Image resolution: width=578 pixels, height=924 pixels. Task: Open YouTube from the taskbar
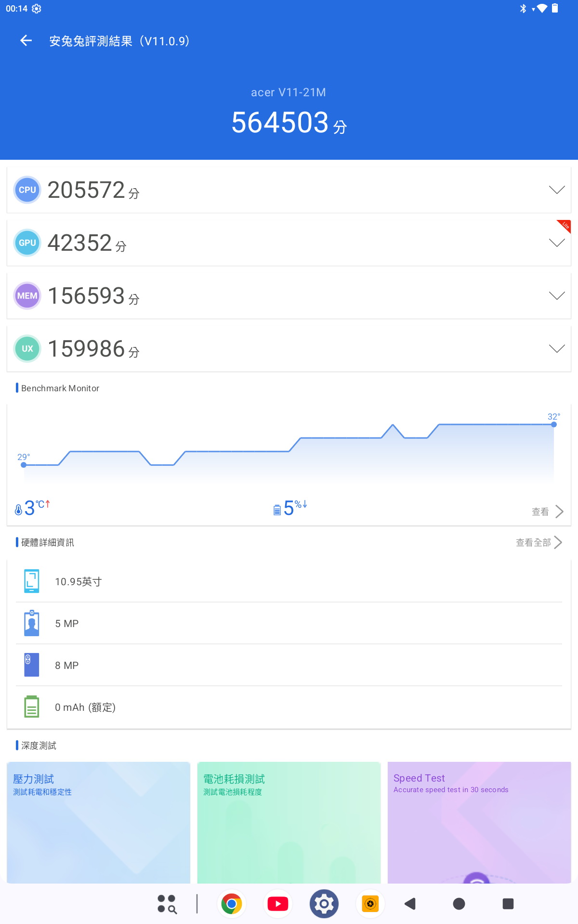pyautogui.click(x=278, y=904)
